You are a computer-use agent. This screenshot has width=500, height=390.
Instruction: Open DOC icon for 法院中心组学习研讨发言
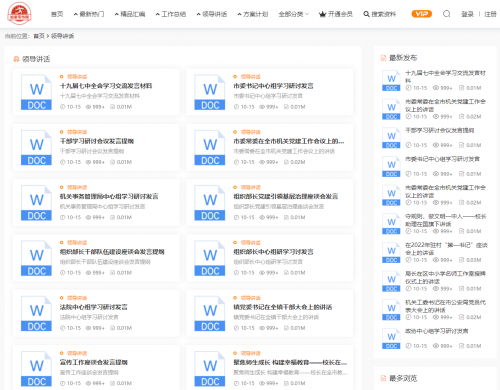36,314
